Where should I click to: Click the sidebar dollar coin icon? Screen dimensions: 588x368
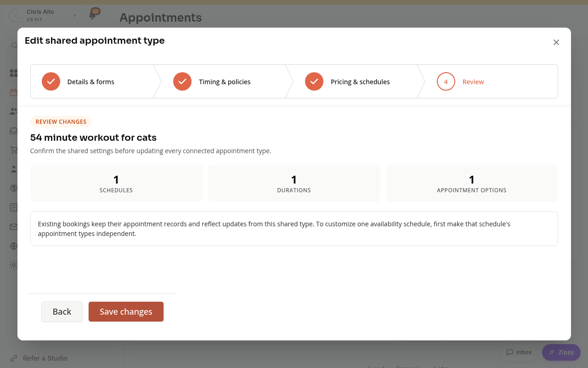click(x=13, y=188)
